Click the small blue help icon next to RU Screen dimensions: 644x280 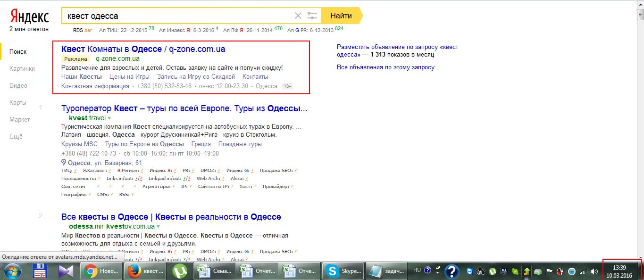428,270
